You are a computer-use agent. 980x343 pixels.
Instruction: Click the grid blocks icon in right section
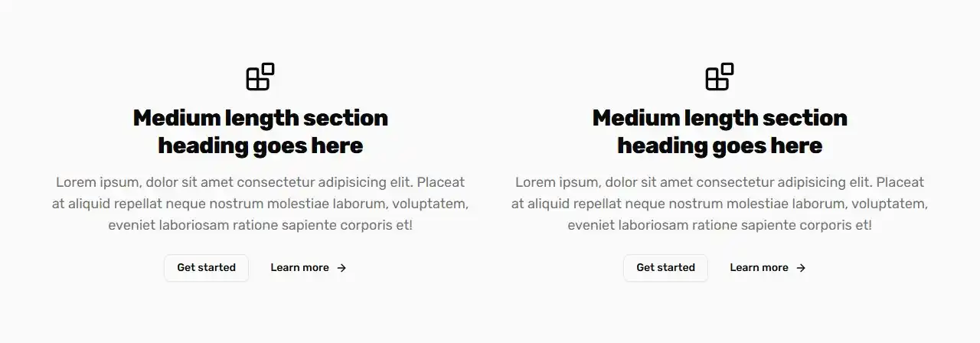719,77
